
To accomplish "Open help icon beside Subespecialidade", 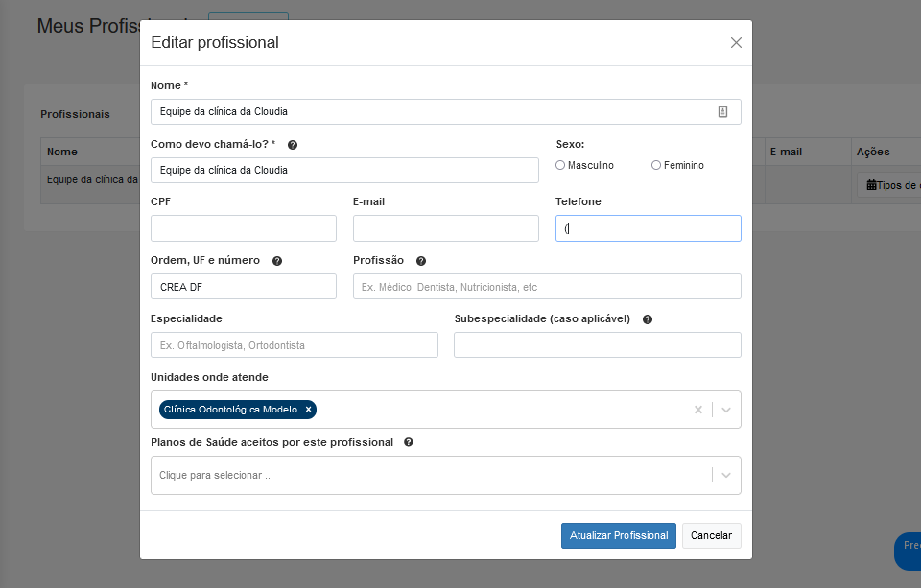I will pos(648,319).
